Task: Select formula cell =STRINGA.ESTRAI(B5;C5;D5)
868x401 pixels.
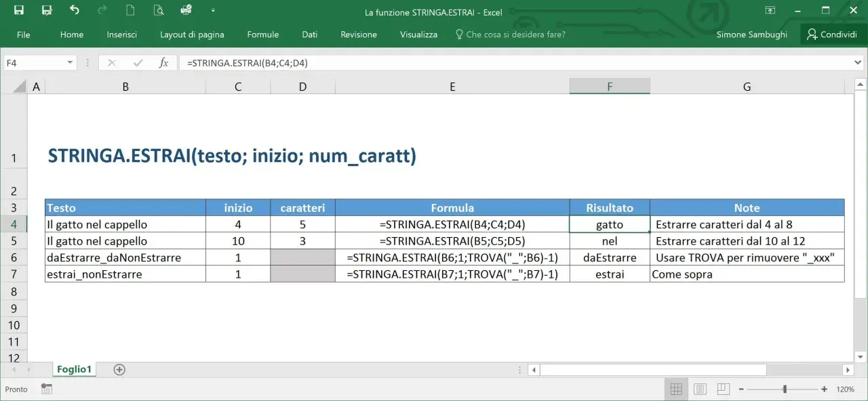Action: click(x=452, y=241)
